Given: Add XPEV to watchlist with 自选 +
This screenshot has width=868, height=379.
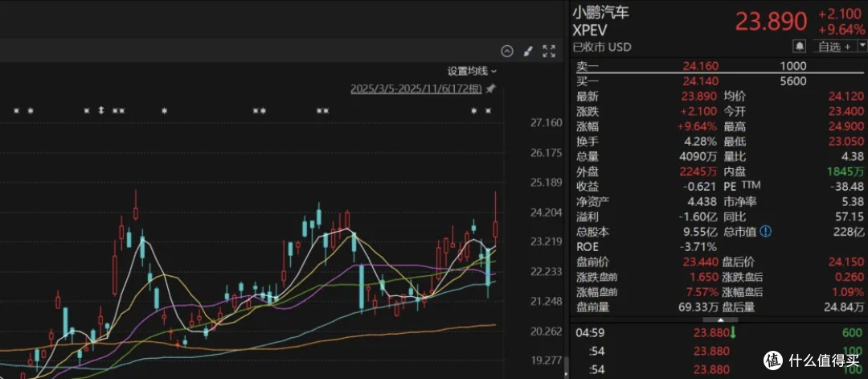Looking at the screenshot, I should pyautogui.click(x=834, y=47).
